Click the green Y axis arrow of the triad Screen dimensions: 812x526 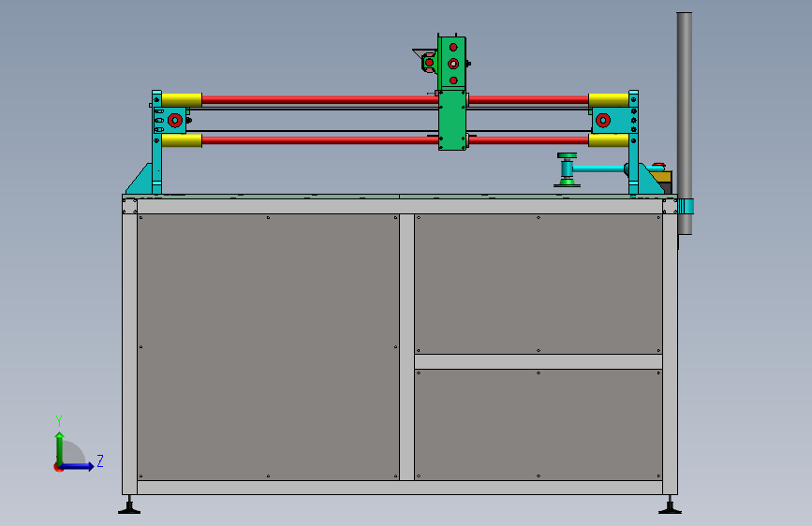pos(60,448)
